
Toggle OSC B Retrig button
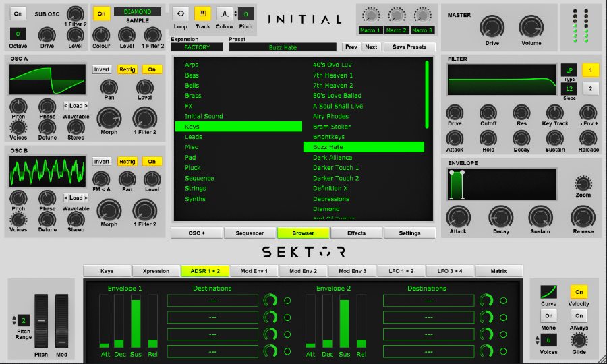tap(126, 162)
